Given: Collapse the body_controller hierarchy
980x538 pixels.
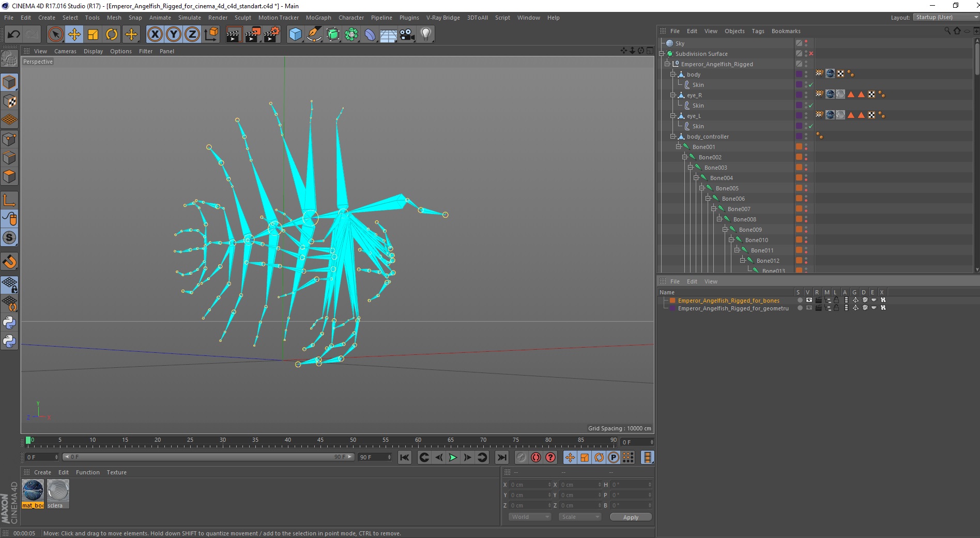Looking at the screenshot, I should pos(673,137).
